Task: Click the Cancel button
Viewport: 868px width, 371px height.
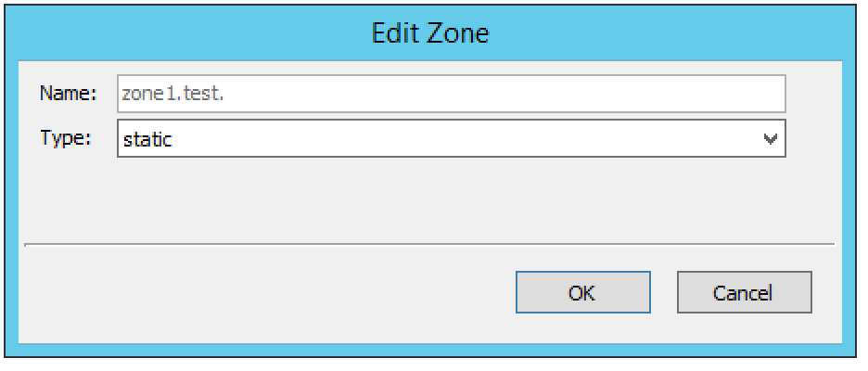Action: click(x=744, y=293)
